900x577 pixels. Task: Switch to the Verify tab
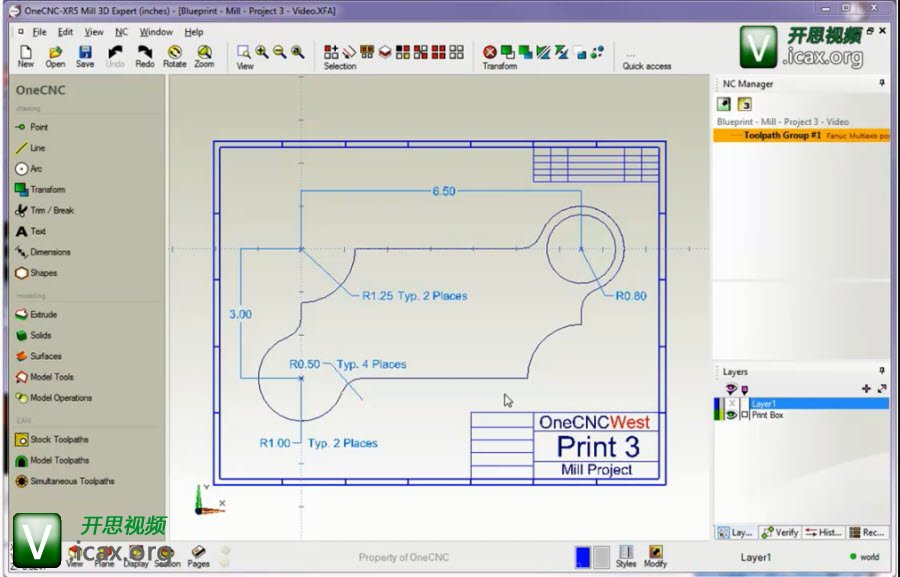coord(779,532)
